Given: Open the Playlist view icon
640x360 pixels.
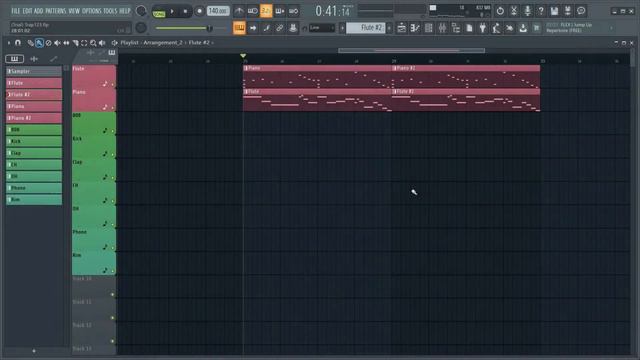Looking at the screenshot, I should coord(402,28).
